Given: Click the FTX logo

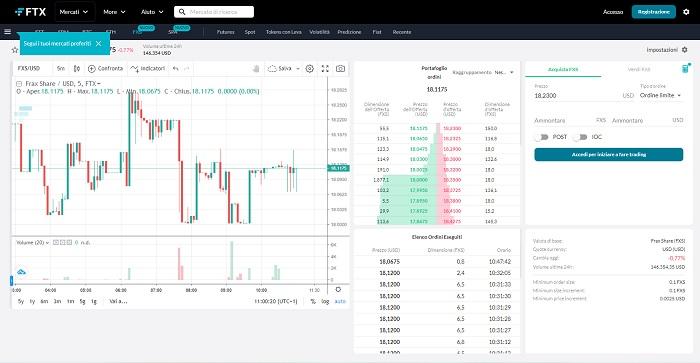Looking at the screenshot, I should (x=30, y=12).
